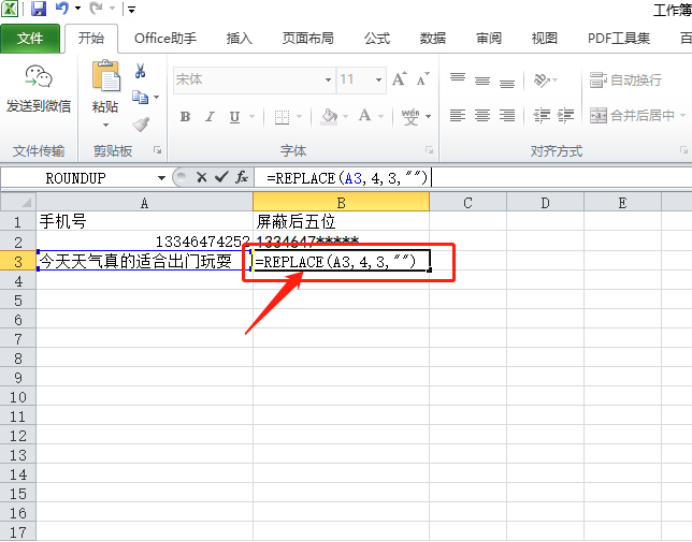Decrease indent in cell
This screenshot has width=692, height=542.
pos(542,116)
